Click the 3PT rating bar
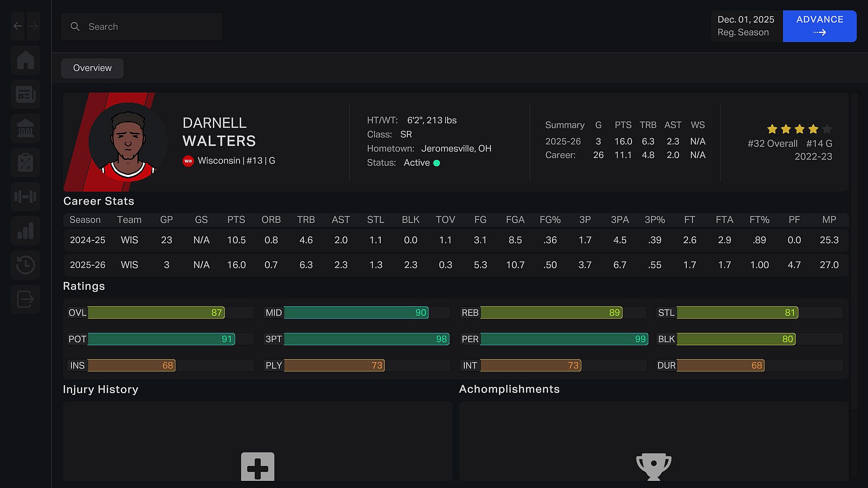Image resolution: width=868 pixels, height=488 pixels. [366, 339]
